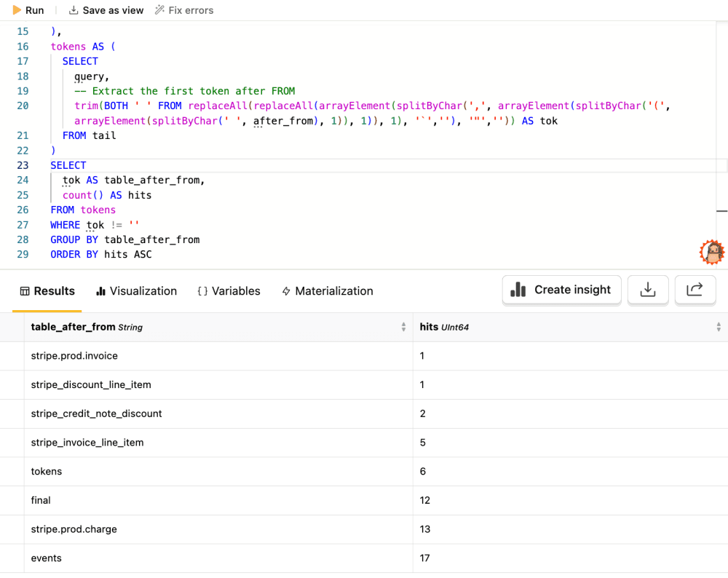
Task: Open the hedgehog assistant icon
Action: click(x=712, y=252)
